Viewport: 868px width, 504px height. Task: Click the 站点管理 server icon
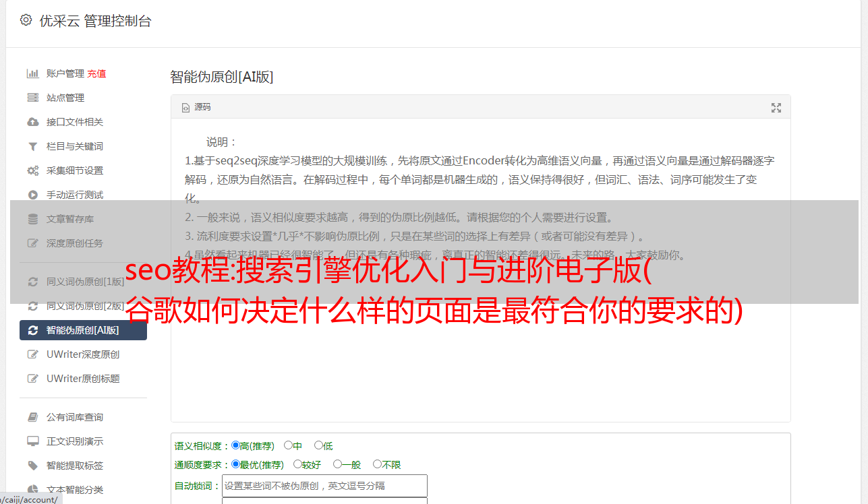tap(32, 98)
